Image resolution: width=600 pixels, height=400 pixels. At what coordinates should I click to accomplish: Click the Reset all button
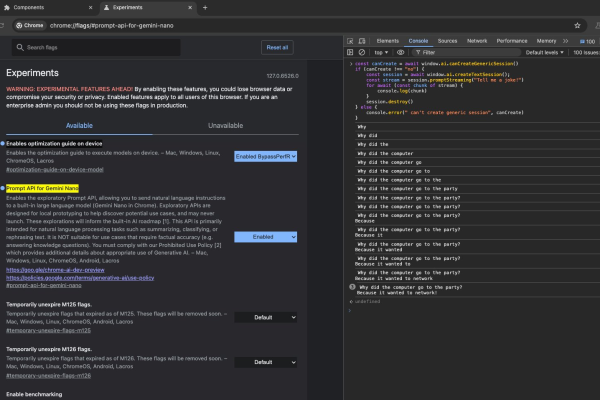click(277, 47)
